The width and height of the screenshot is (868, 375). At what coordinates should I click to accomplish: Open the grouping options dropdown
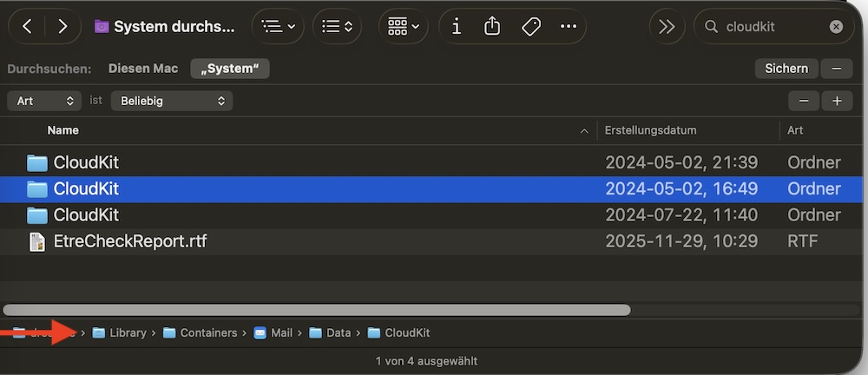(x=404, y=27)
